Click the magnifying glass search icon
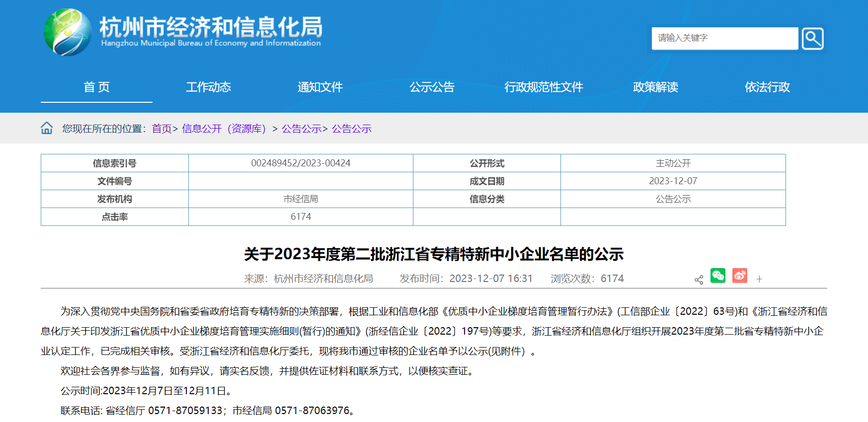The width and height of the screenshot is (868, 422). [x=812, y=39]
